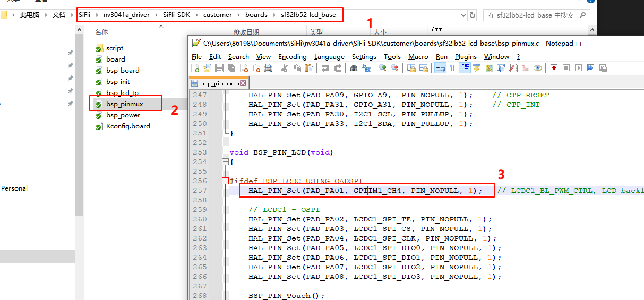Go to boards folder in Explorer breadcrumb
Screen dimensions: 644x300
point(256,15)
